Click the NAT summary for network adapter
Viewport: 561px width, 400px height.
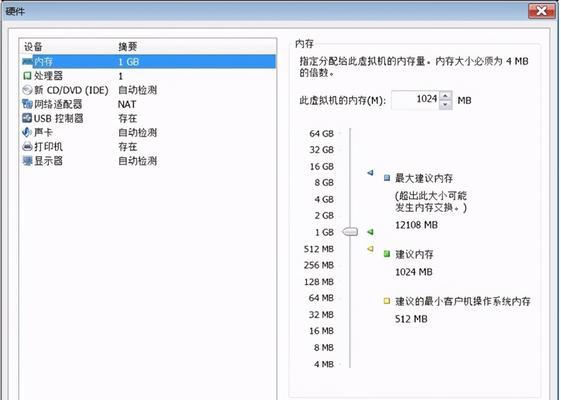[x=127, y=104]
